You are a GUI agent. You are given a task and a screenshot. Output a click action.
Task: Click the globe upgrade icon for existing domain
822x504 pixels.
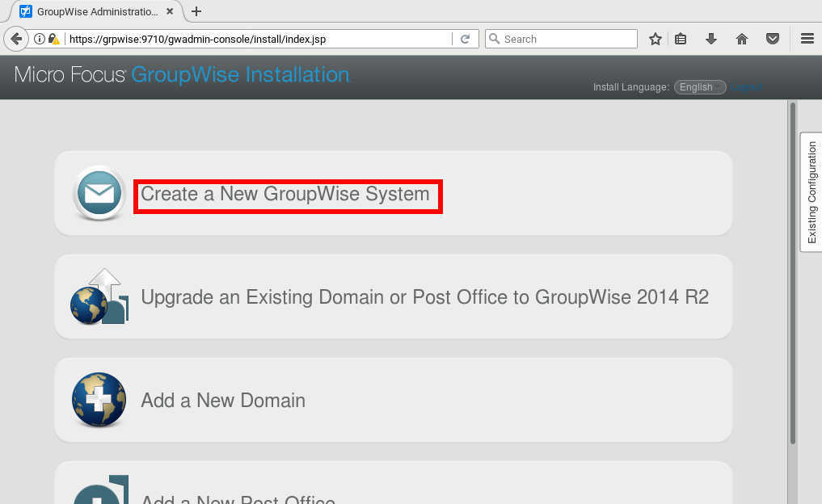click(99, 296)
